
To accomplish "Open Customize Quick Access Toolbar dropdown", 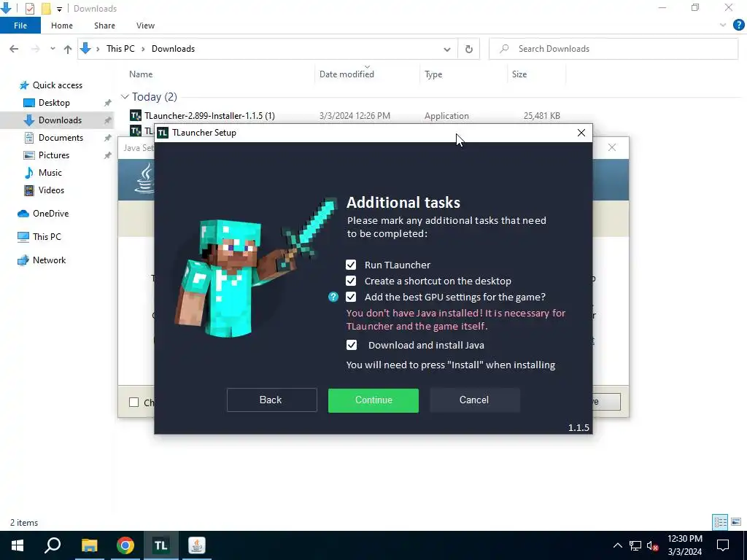I will [59, 9].
